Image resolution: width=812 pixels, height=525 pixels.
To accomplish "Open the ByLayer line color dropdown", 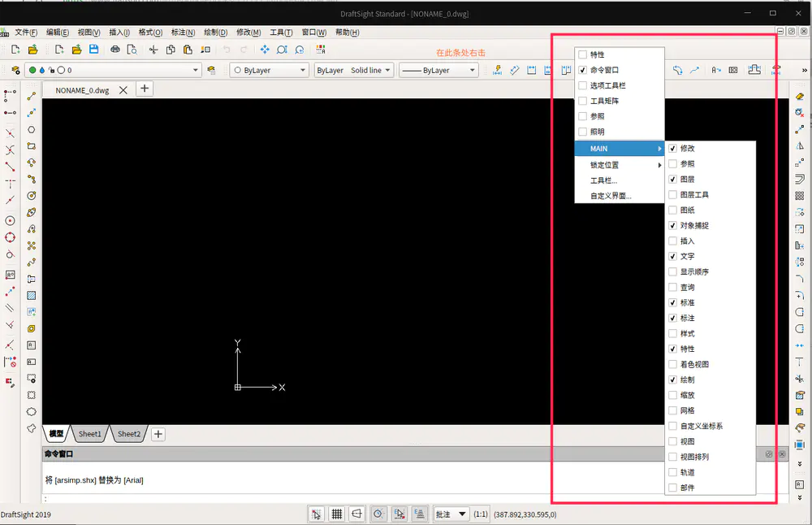I will pyautogui.click(x=269, y=71).
